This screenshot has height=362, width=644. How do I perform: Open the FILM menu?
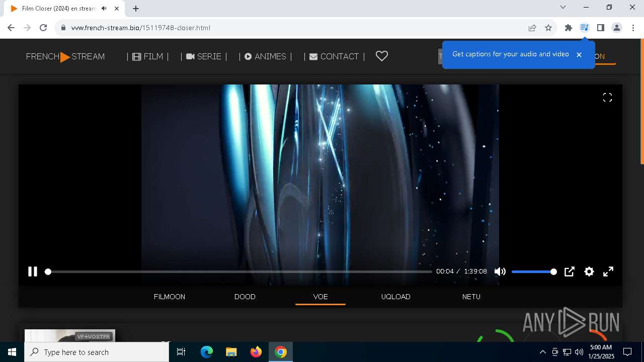coord(148,56)
